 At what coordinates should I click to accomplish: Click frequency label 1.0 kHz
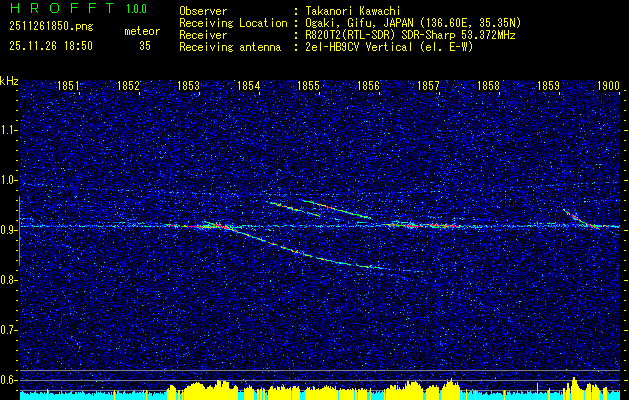click(8, 180)
